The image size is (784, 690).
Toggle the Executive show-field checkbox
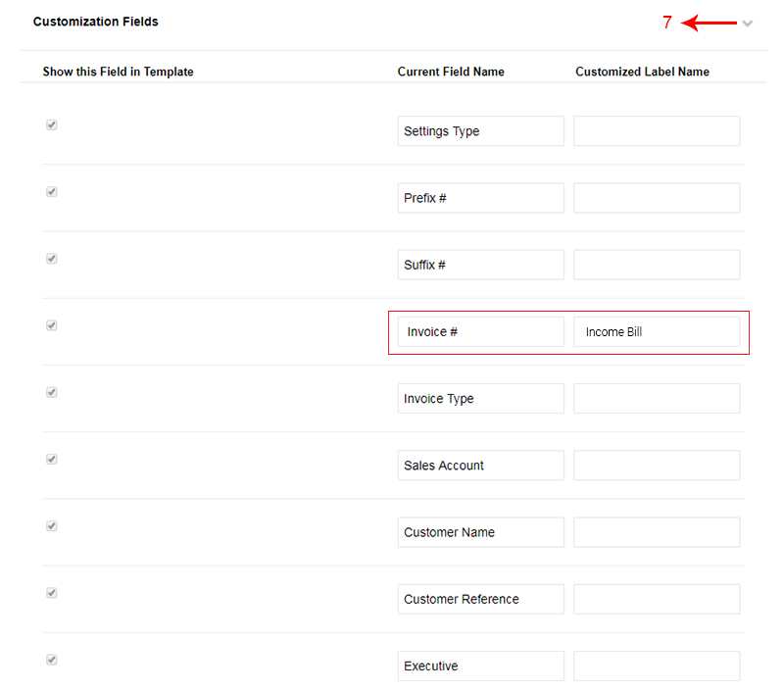[52, 660]
